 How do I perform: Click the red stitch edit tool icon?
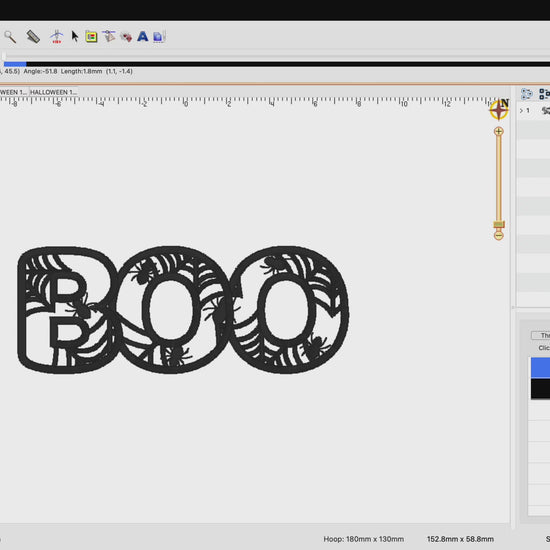[x=126, y=37]
